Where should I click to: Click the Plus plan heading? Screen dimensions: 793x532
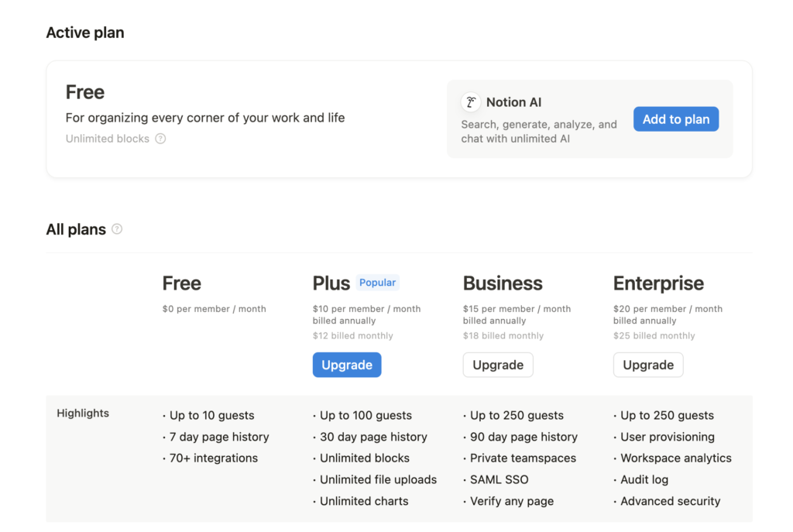tap(331, 283)
